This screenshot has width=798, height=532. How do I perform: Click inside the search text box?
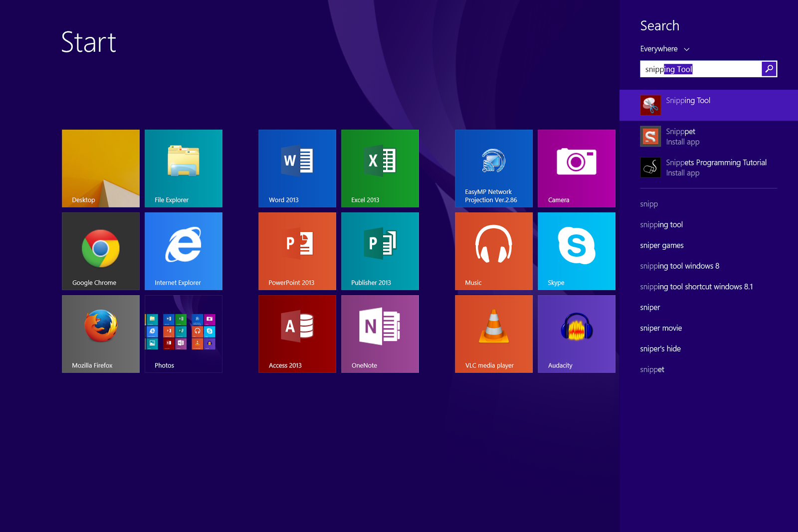[701, 69]
